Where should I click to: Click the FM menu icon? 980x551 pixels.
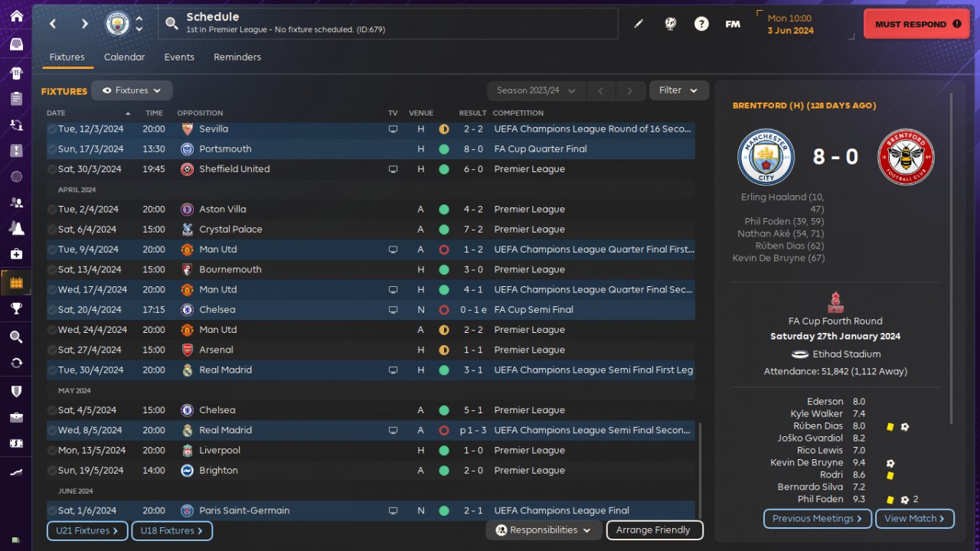[x=733, y=24]
